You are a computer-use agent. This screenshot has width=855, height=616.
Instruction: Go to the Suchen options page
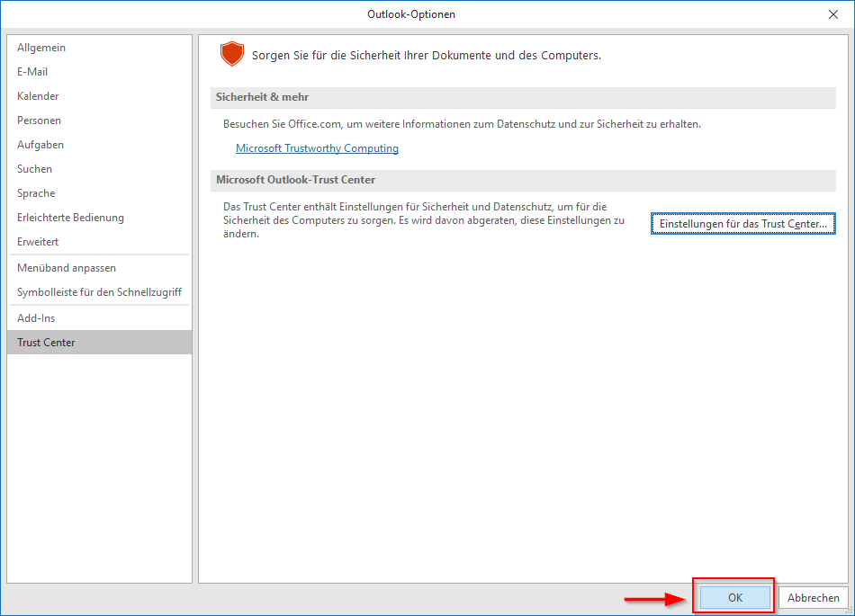click(x=34, y=169)
